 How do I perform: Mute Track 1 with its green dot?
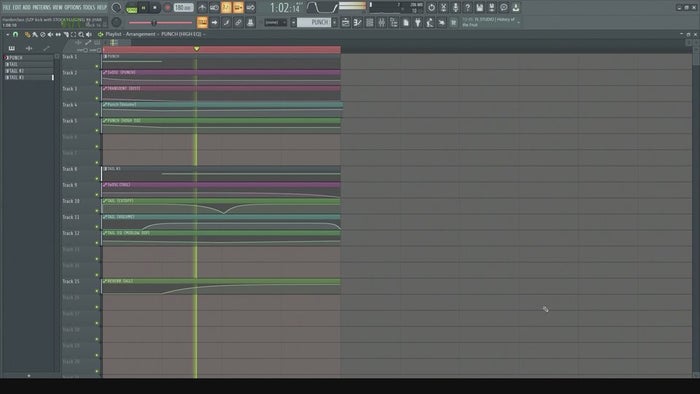(x=97, y=66)
